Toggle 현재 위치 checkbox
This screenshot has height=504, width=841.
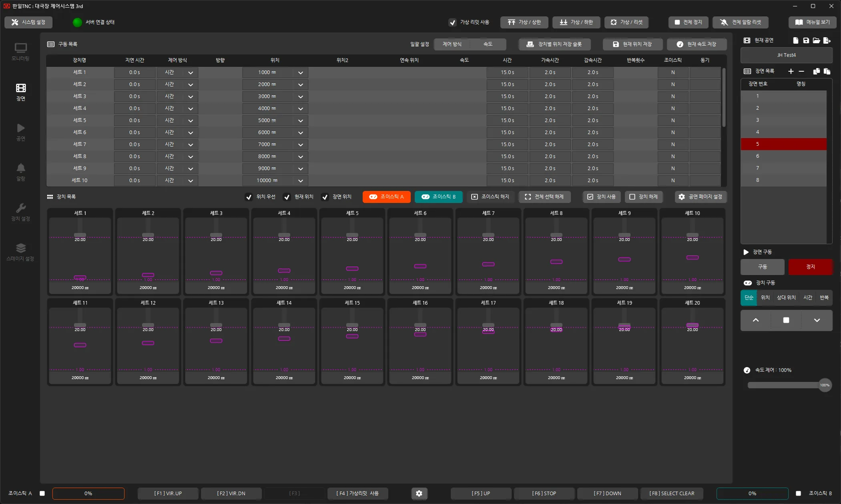pyautogui.click(x=287, y=197)
